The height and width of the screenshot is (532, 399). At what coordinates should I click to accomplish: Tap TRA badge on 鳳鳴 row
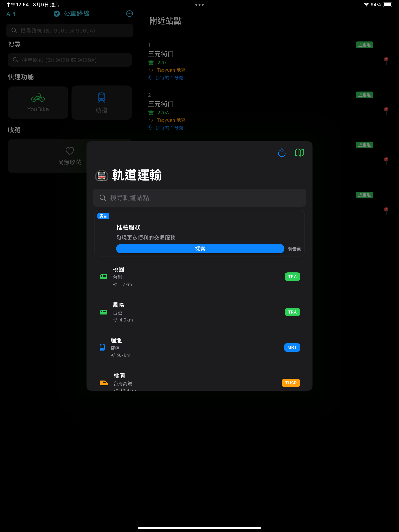292,312
